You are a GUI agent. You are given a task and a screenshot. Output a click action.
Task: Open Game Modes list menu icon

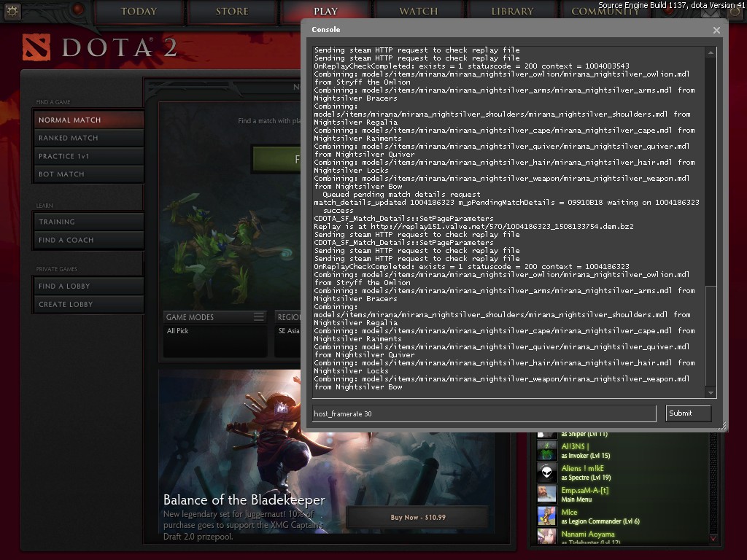point(258,317)
